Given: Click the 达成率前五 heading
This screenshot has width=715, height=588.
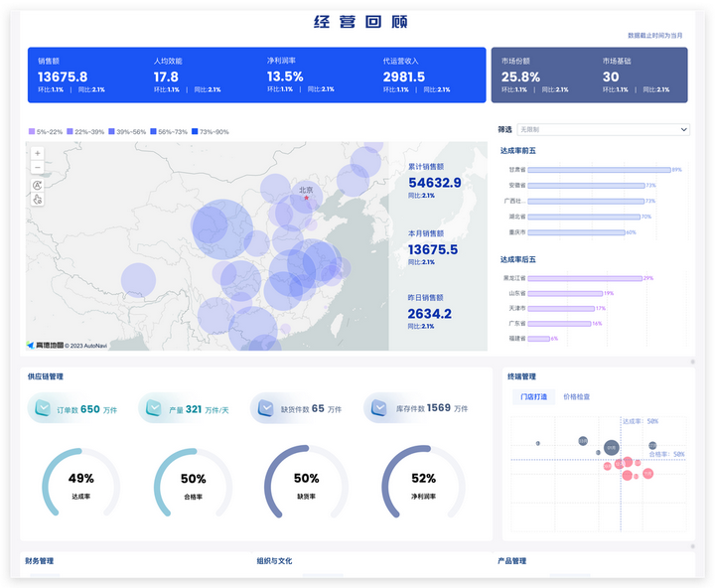Looking at the screenshot, I should point(518,151).
